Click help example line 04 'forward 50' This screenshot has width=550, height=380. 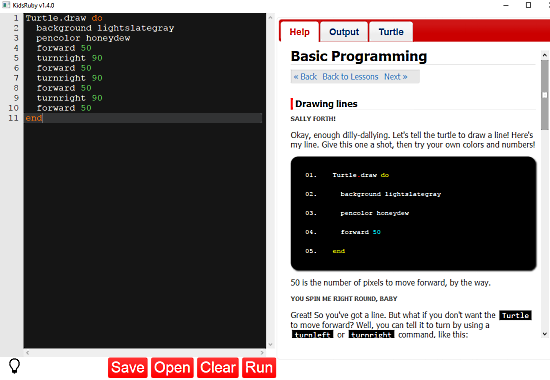361,232
